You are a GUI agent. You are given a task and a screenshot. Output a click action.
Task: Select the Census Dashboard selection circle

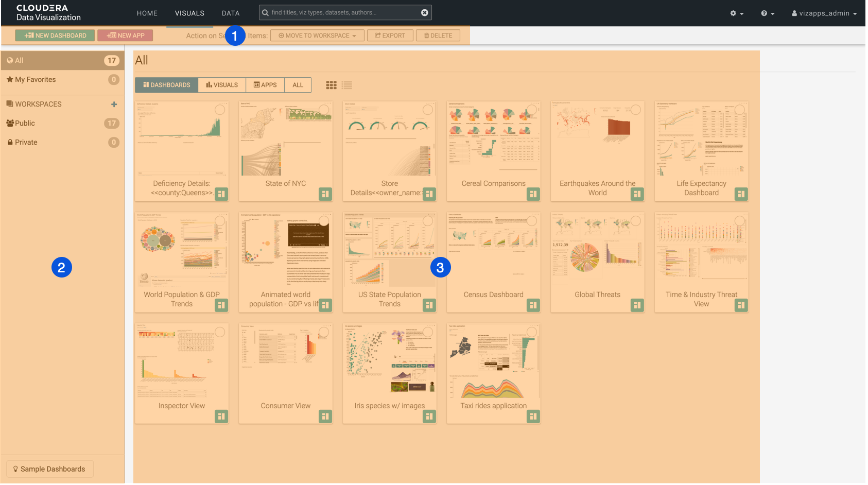532,221
